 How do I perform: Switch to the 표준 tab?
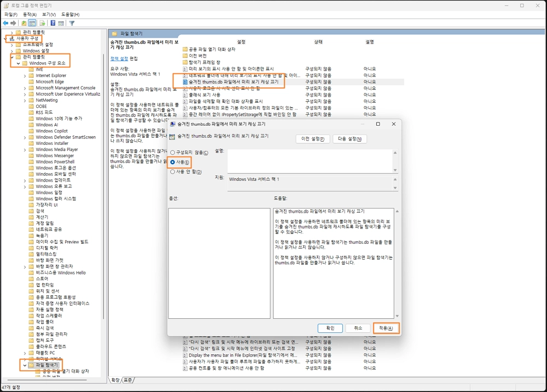[128, 380]
